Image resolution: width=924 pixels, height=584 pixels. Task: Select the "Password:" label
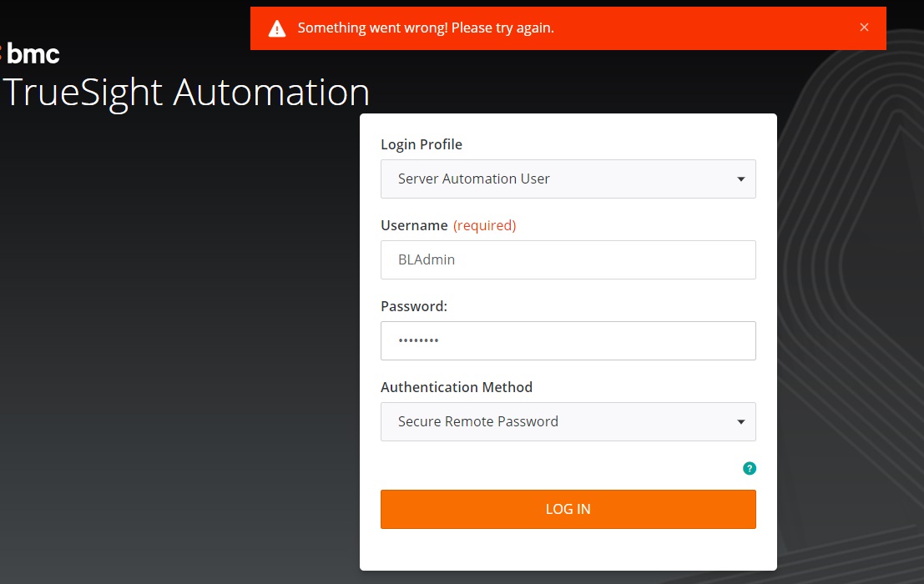[414, 306]
